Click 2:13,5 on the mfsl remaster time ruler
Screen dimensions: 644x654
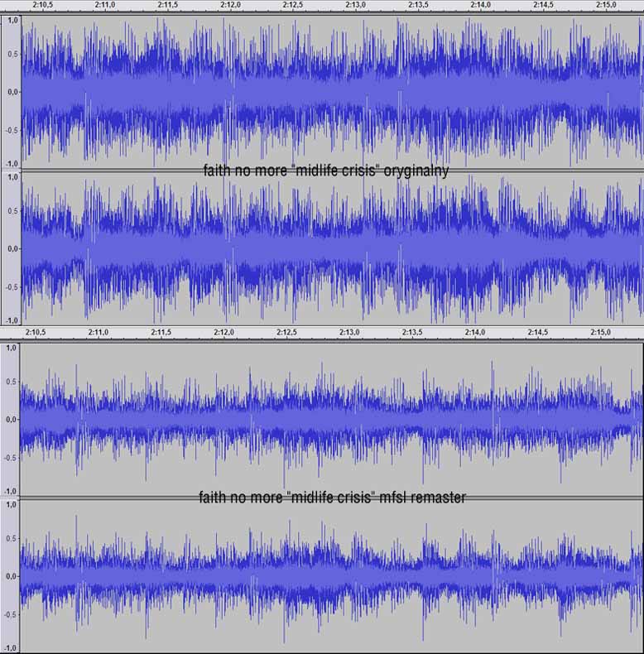(412, 333)
